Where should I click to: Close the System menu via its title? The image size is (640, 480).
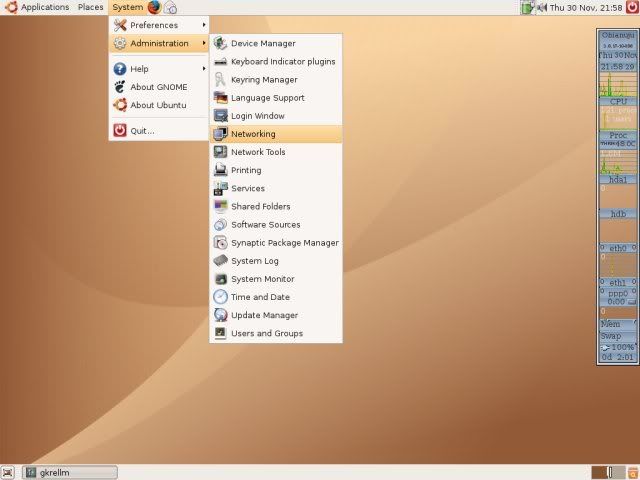point(127,7)
